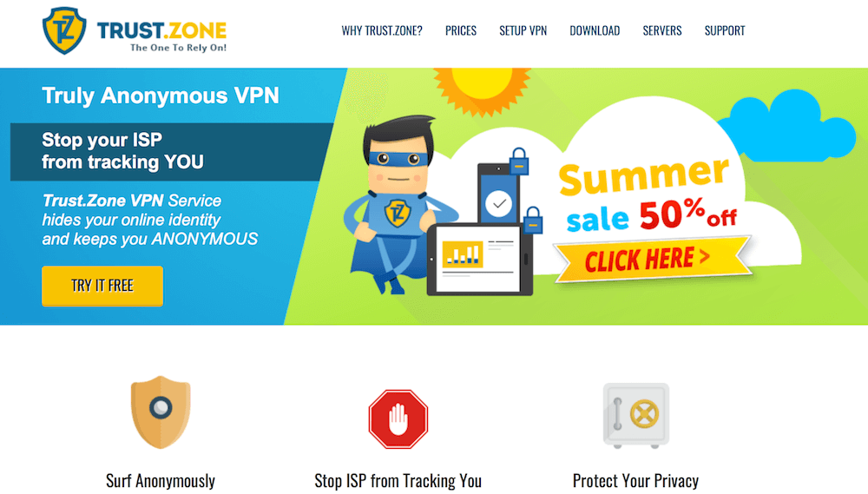The height and width of the screenshot is (494, 868).
Task: Open the Why Trust.Zone? menu item
Action: 381,30
